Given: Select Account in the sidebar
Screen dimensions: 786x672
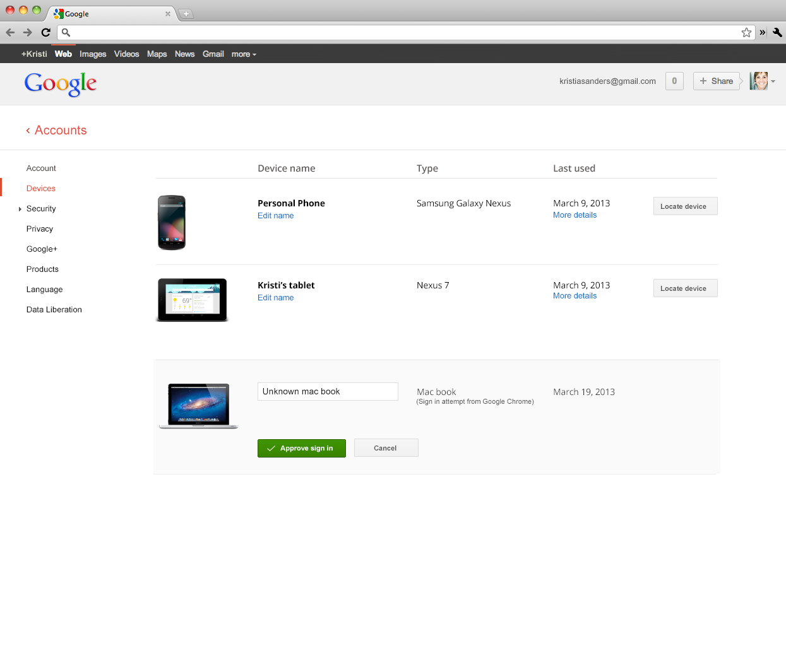Looking at the screenshot, I should (41, 168).
